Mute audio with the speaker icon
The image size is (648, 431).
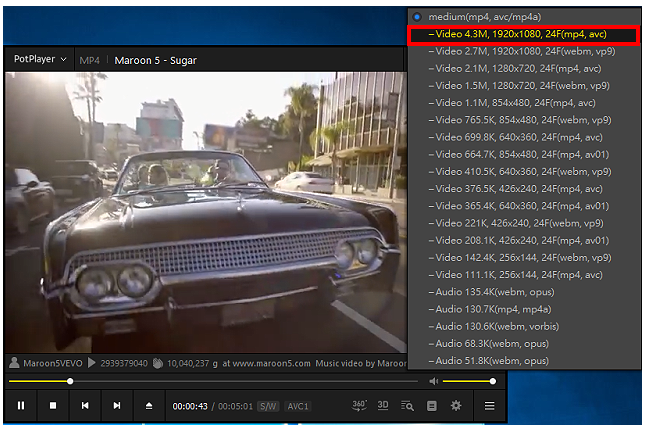tap(434, 381)
